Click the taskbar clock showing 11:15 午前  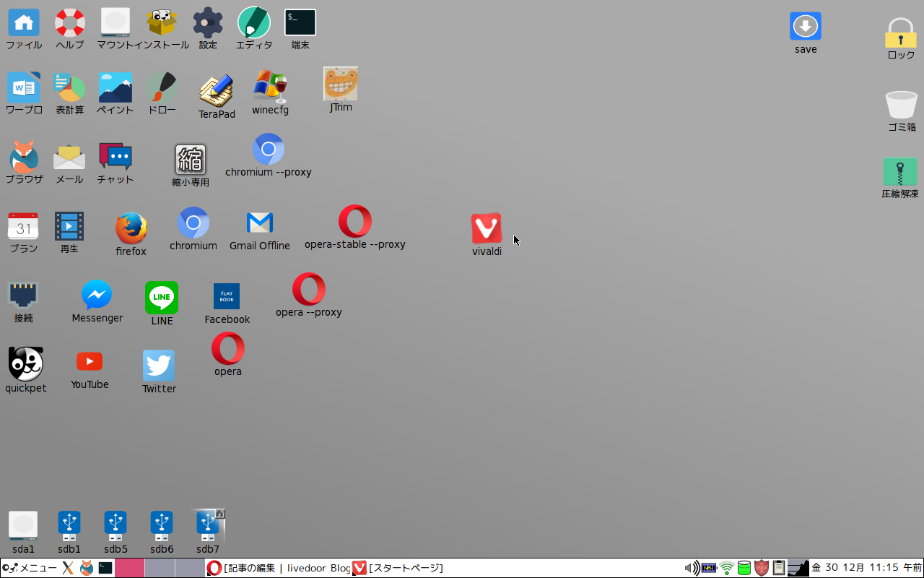coord(866,568)
